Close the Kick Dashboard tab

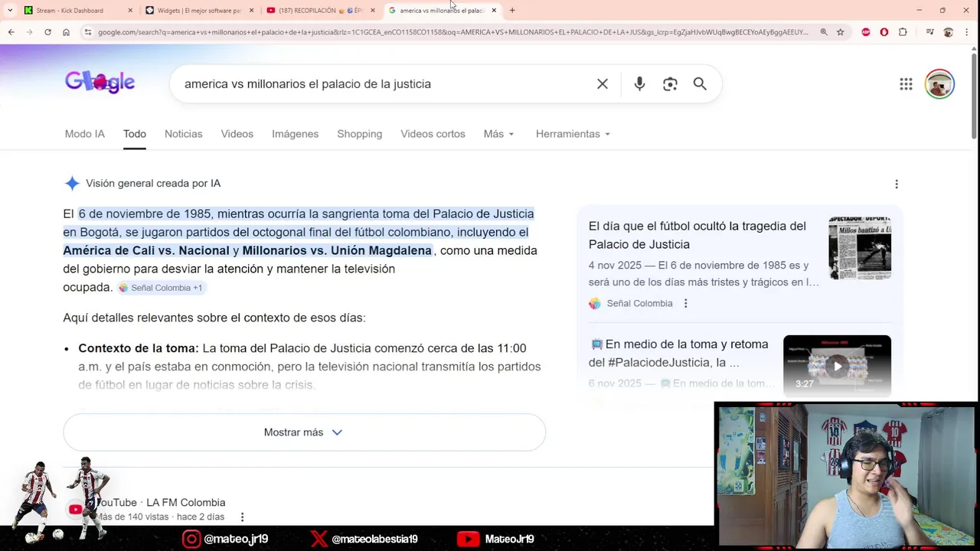[x=130, y=10]
